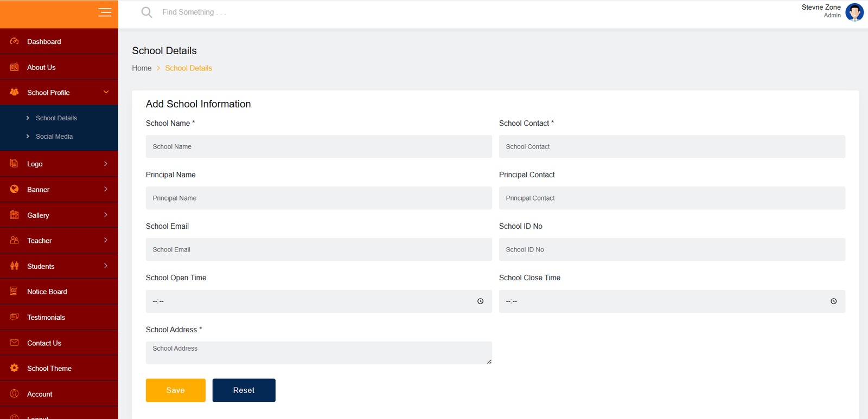Expand the Gallery submenu arrow
Image resolution: width=868 pixels, height=419 pixels.
pyautogui.click(x=106, y=215)
